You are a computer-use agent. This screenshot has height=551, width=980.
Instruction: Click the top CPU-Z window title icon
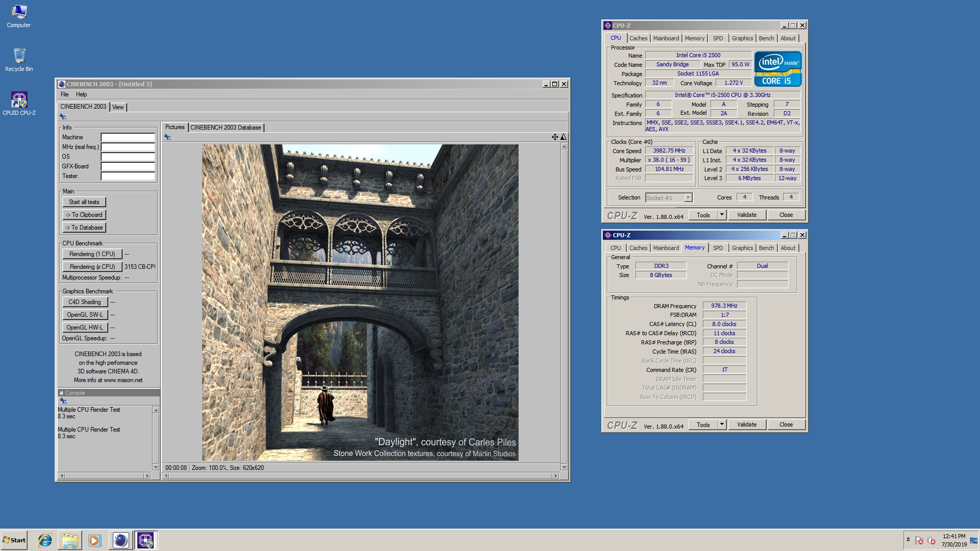click(607, 25)
